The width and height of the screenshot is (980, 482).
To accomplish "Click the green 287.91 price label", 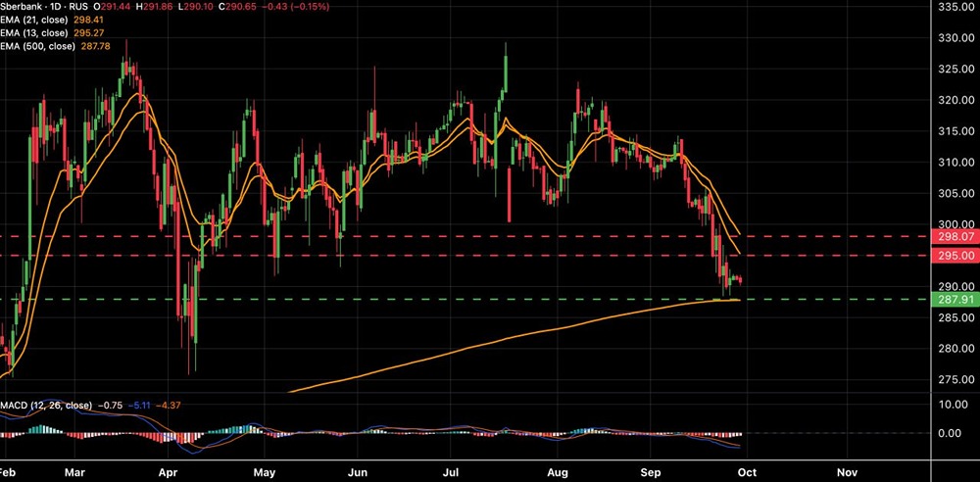I will (x=956, y=300).
